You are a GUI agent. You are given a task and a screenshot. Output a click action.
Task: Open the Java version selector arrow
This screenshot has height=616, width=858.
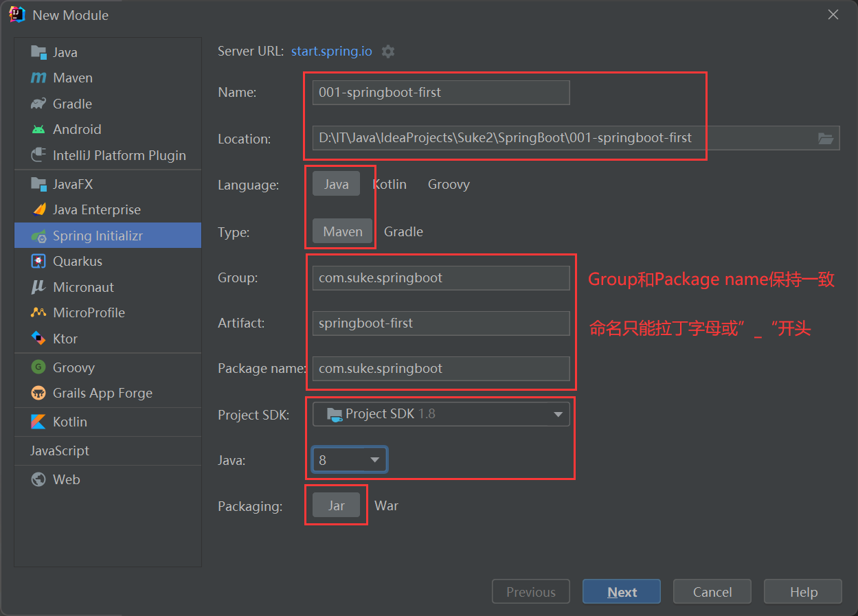[374, 459]
